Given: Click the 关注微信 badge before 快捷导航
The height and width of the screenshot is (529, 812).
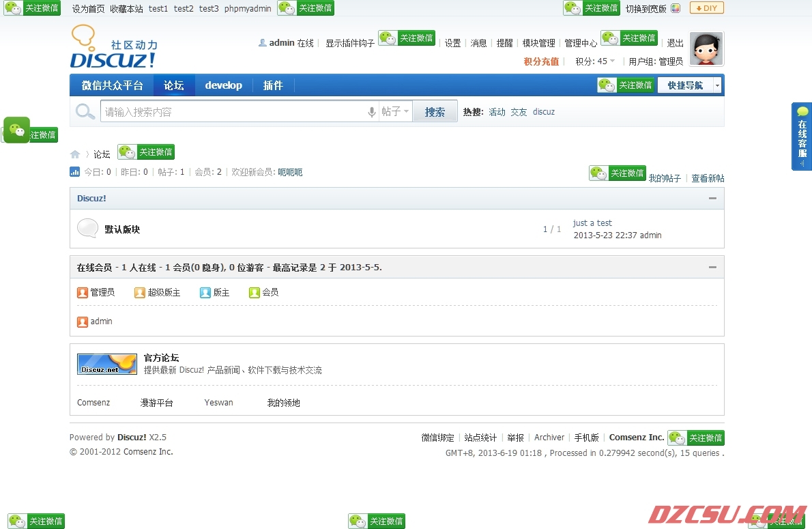Looking at the screenshot, I should pyautogui.click(x=626, y=85).
